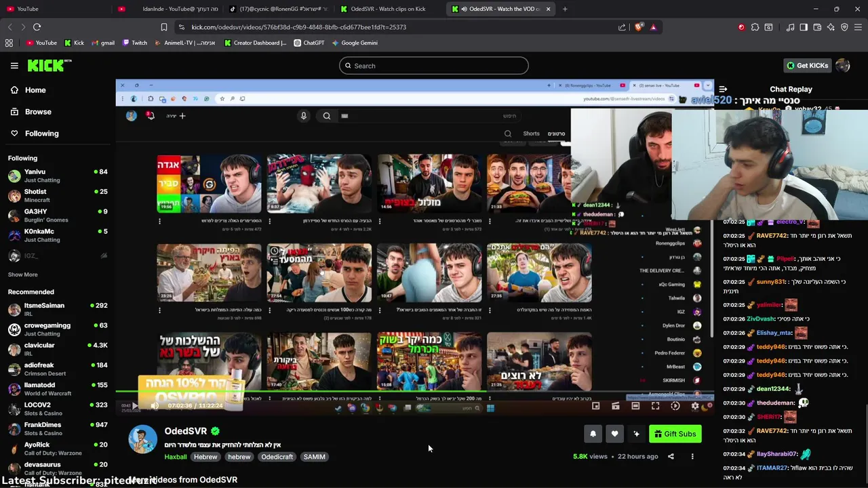Open the Brave main hamburger menu
Image resolution: width=868 pixels, height=488 pixels.
858,27
